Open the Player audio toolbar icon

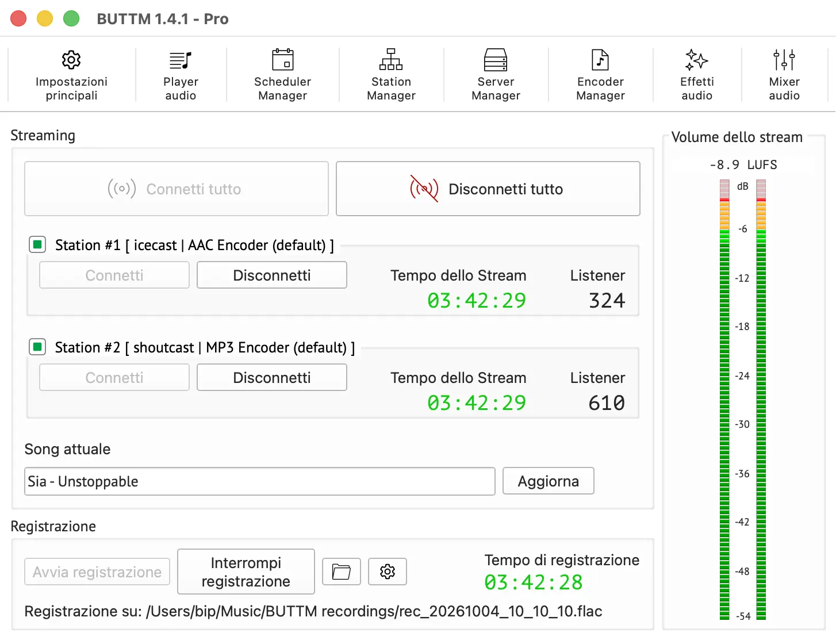point(181,60)
